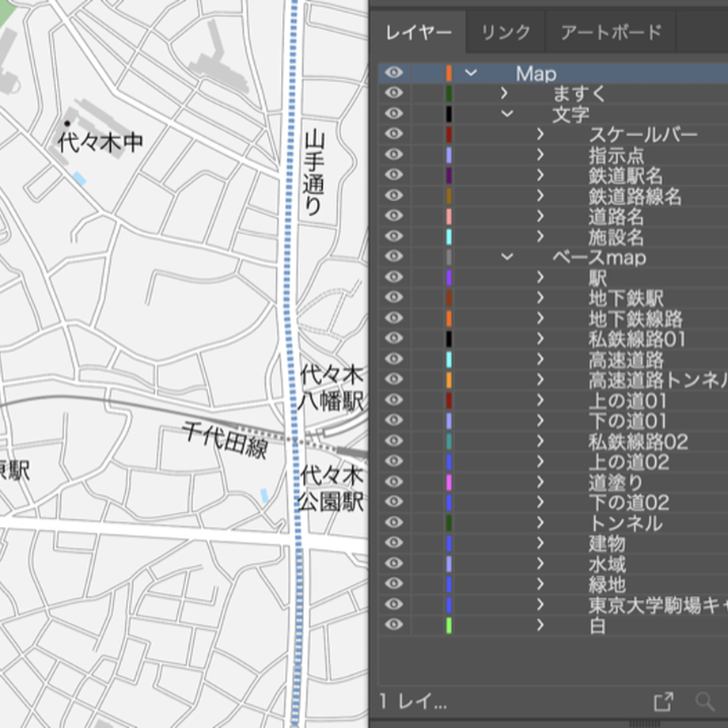Select the 地下鉄駅 layer row
728x728 pixels.
(x=553, y=298)
